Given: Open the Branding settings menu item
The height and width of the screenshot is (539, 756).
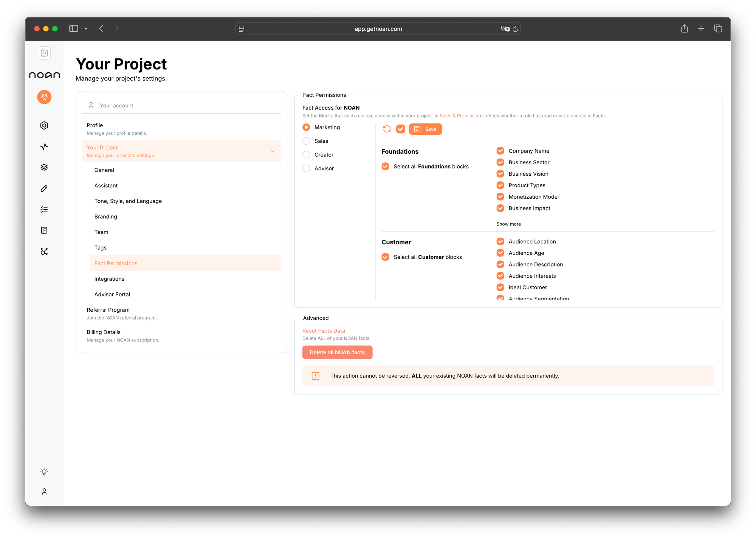Looking at the screenshot, I should click(x=105, y=216).
